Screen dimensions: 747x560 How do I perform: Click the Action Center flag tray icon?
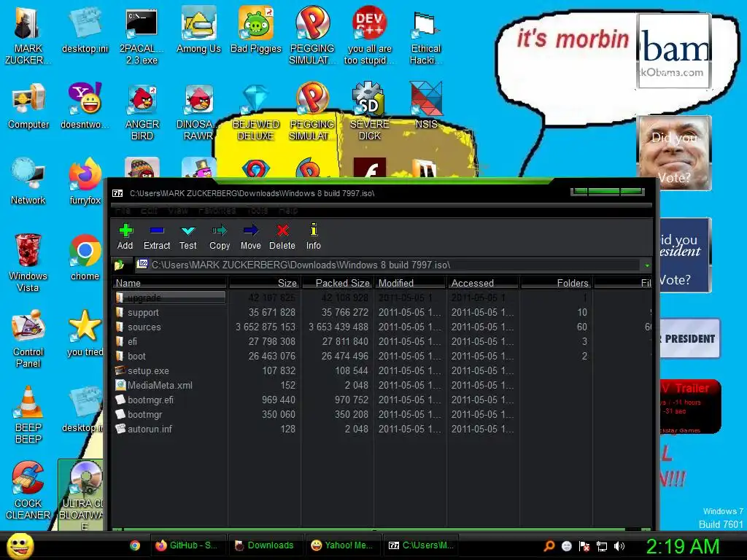pos(584,546)
